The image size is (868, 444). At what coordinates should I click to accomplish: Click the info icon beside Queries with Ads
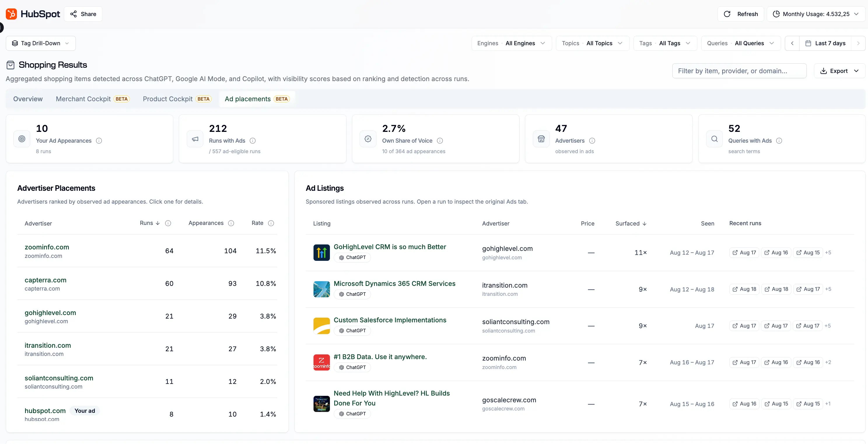pyautogui.click(x=779, y=141)
